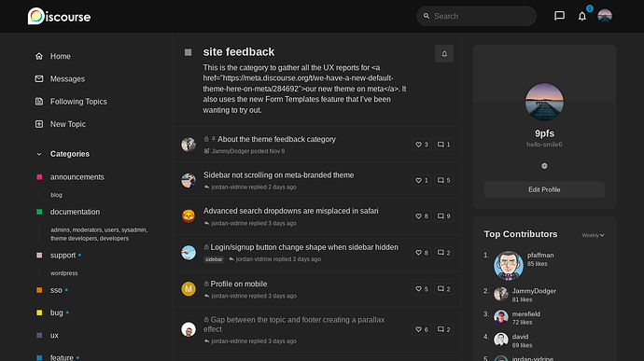Like the Login/signup button topic
644x361 pixels.
click(422, 253)
